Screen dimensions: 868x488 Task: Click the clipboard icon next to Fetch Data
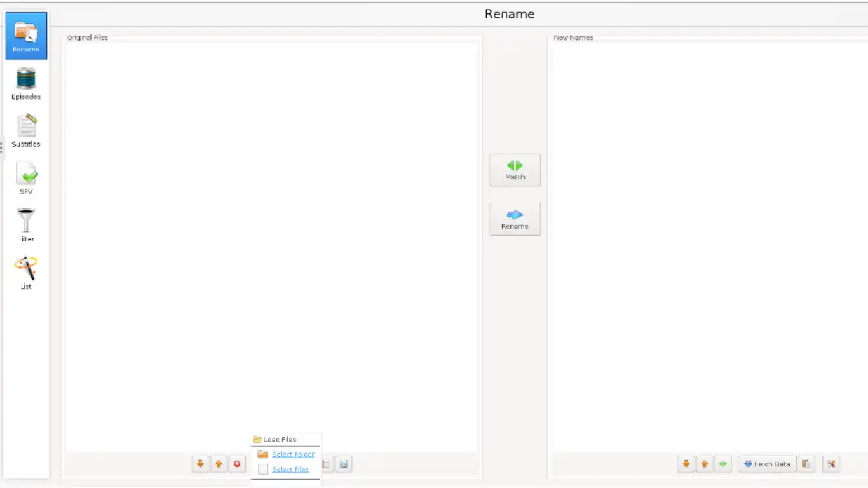(x=806, y=464)
